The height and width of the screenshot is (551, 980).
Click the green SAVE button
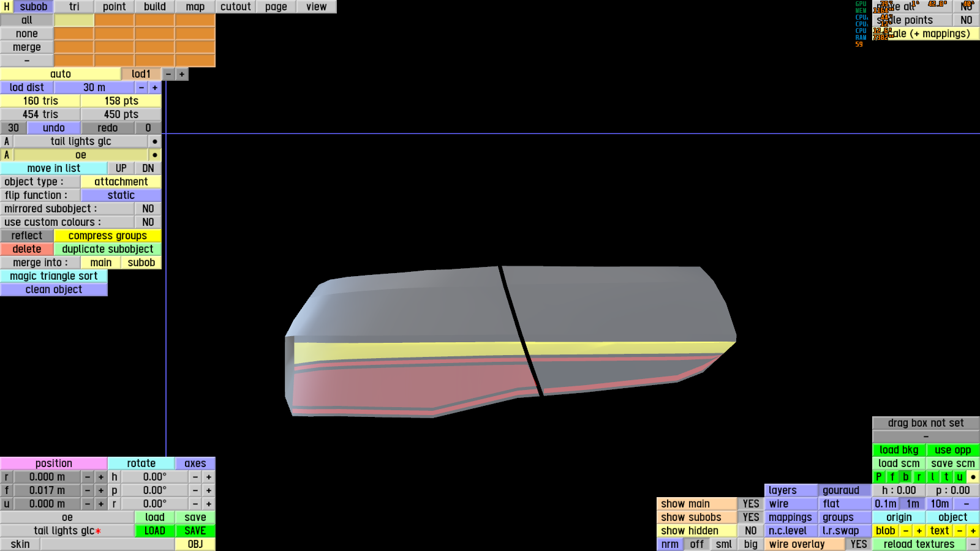pyautogui.click(x=195, y=531)
